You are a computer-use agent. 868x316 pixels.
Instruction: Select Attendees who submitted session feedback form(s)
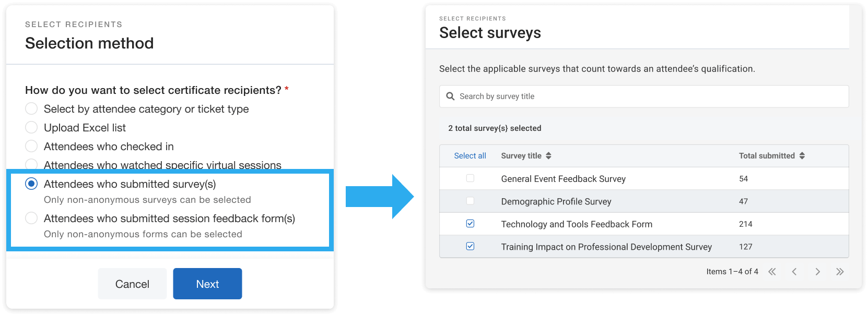click(x=31, y=218)
